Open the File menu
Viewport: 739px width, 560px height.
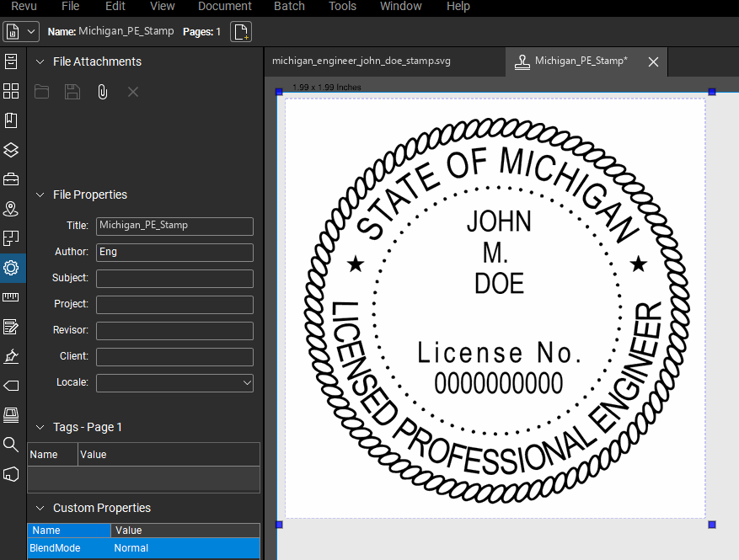(x=70, y=7)
